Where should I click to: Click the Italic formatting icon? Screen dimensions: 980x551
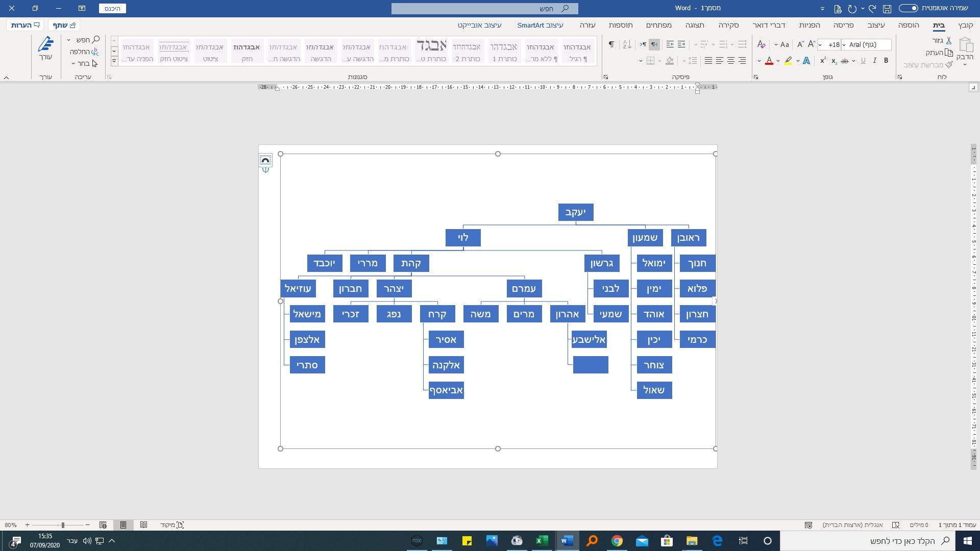(875, 61)
